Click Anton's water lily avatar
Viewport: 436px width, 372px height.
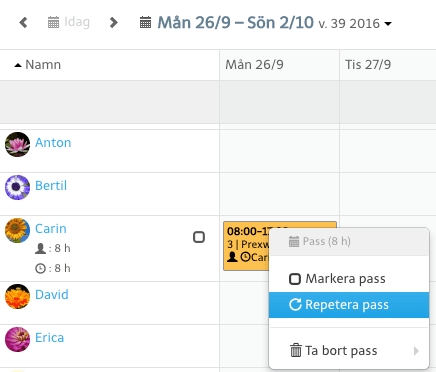tap(17, 144)
